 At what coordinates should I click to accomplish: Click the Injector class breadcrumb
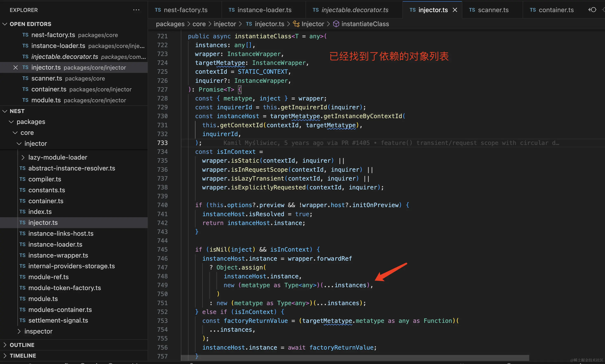pos(313,24)
